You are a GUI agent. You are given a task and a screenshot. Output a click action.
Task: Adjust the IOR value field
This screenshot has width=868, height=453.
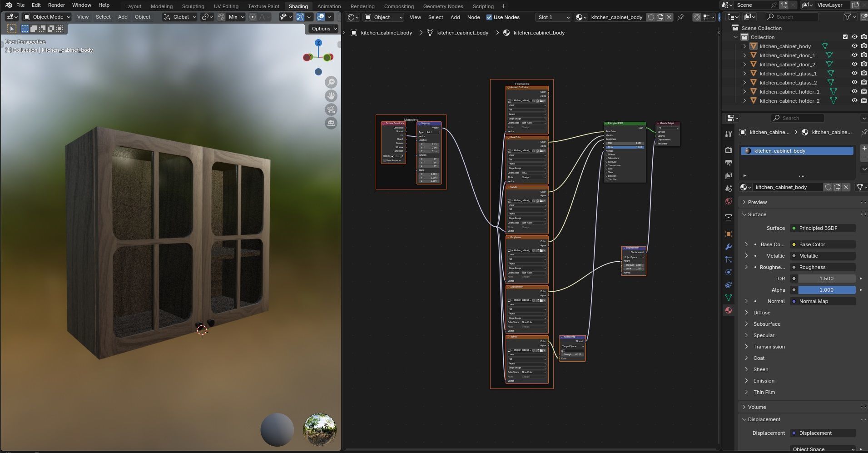[827, 279]
